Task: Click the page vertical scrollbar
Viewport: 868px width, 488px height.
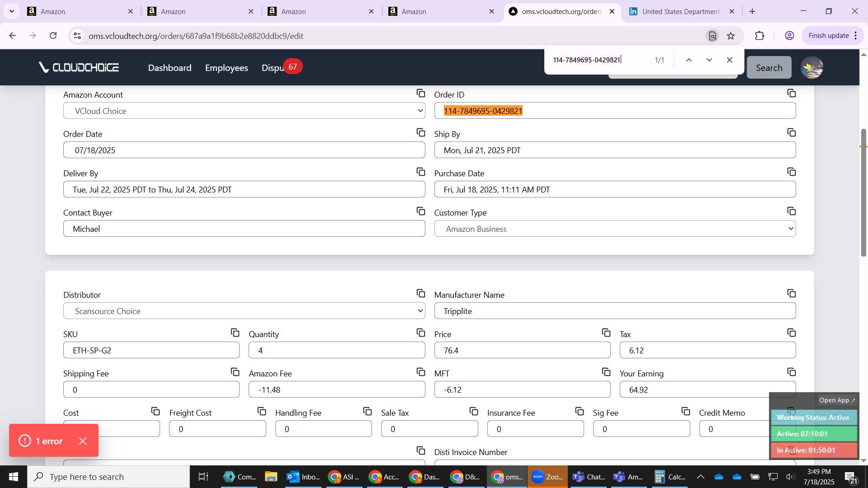Action: [x=863, y=193]
